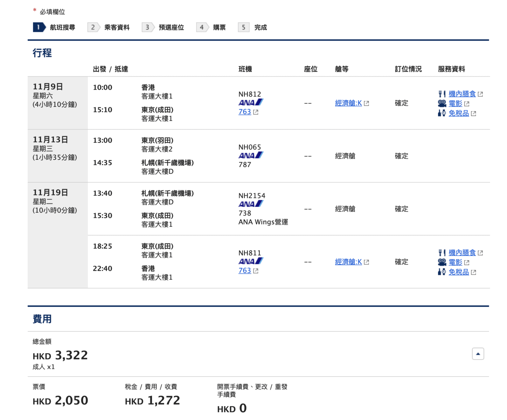Go to step 1 航班搜尋
The height and width of the screenshot is (420, 507).
[55, 27]
